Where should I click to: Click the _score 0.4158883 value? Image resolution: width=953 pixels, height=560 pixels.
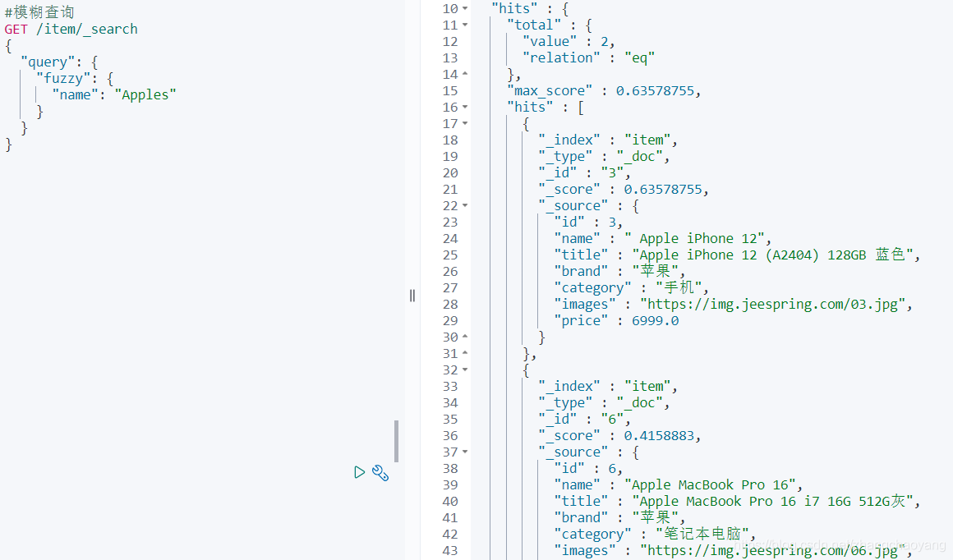[x=659, y=436]
